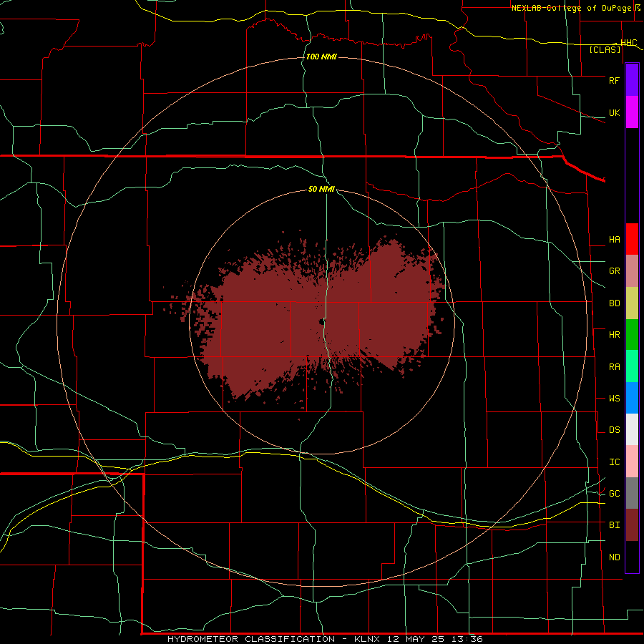Click the HR legend label
644x644 pixels.
tap(615, 335)
